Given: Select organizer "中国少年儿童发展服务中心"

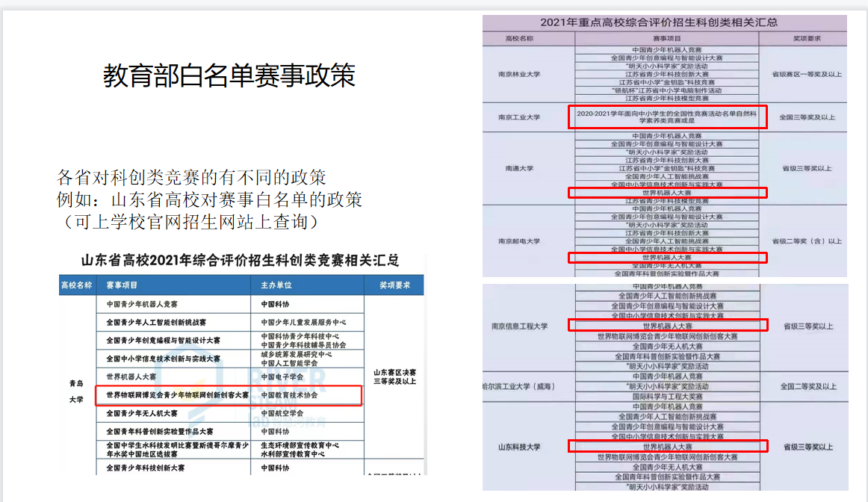Looking at the screenshot, I should tap(303, 322).
